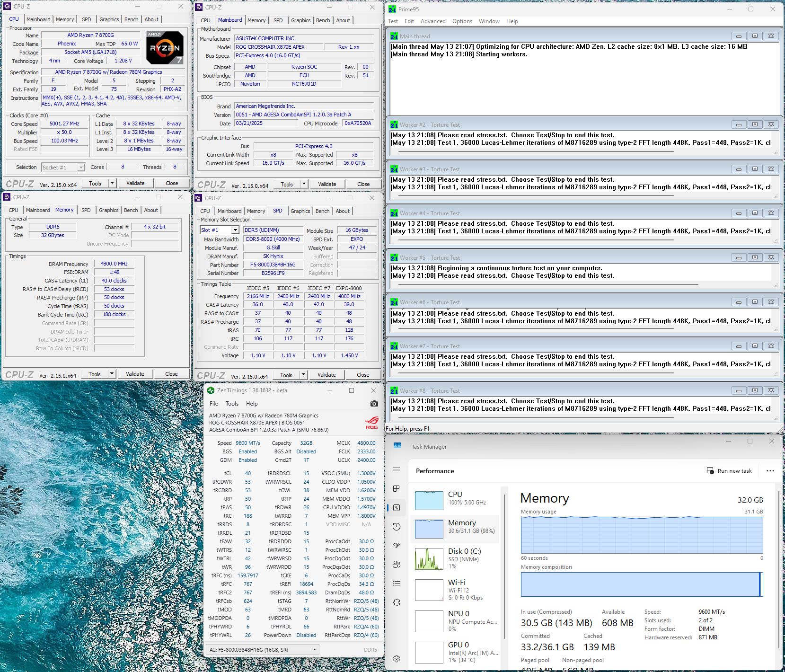Screen dimensions: 785x672
Task: Open Prime95 Advanced menu
Action: click(433, 21)
